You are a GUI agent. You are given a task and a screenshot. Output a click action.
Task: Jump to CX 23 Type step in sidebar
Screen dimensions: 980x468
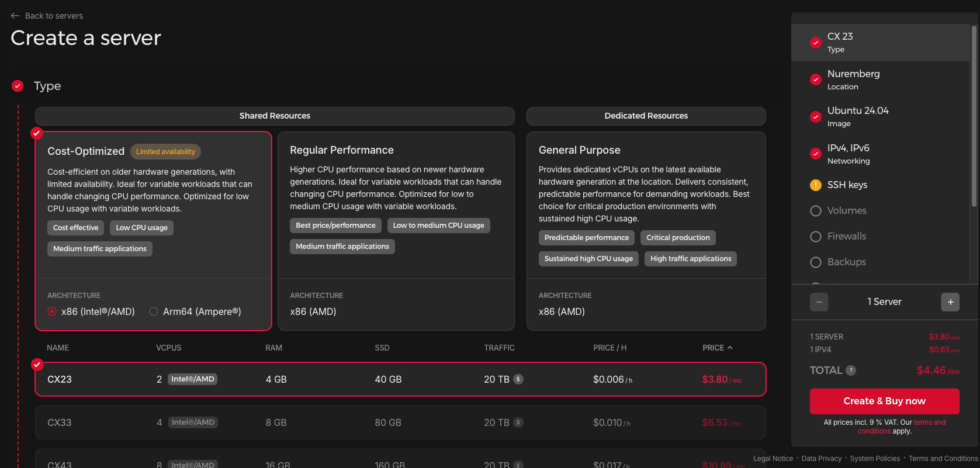coord(880,42)
